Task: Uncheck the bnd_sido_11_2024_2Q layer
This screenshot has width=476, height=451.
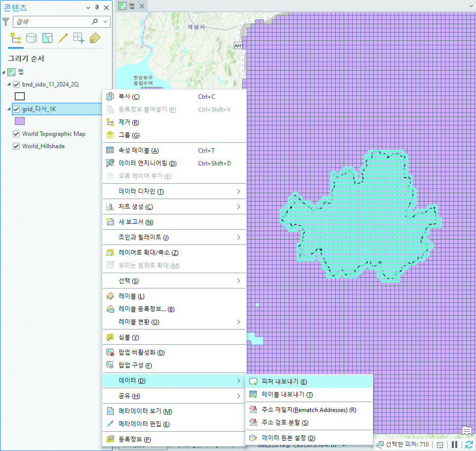Action: tap(16, 84)
